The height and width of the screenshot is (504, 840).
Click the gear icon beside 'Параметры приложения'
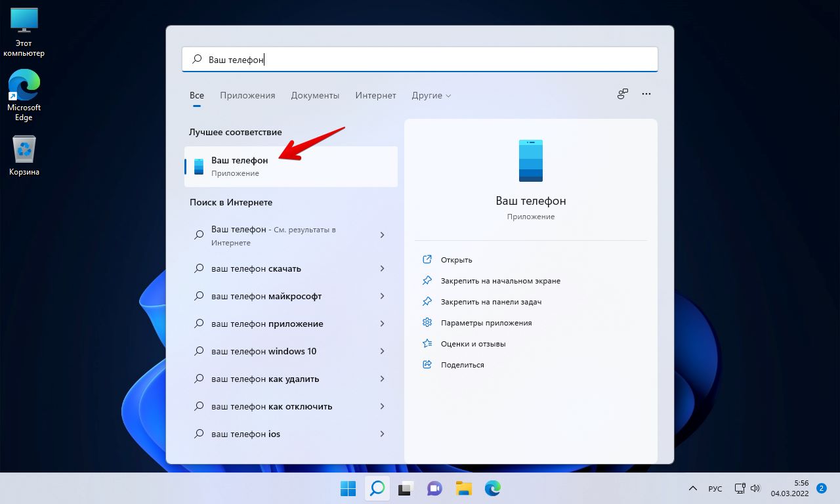coord(427,322)
